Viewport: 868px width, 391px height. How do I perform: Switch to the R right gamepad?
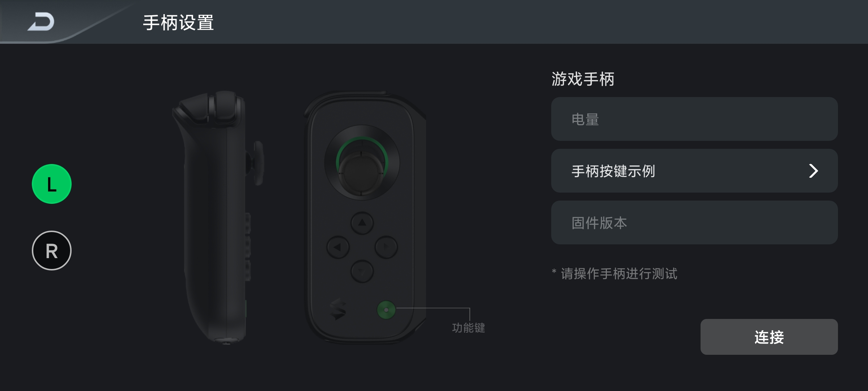[x=52, y=251]
